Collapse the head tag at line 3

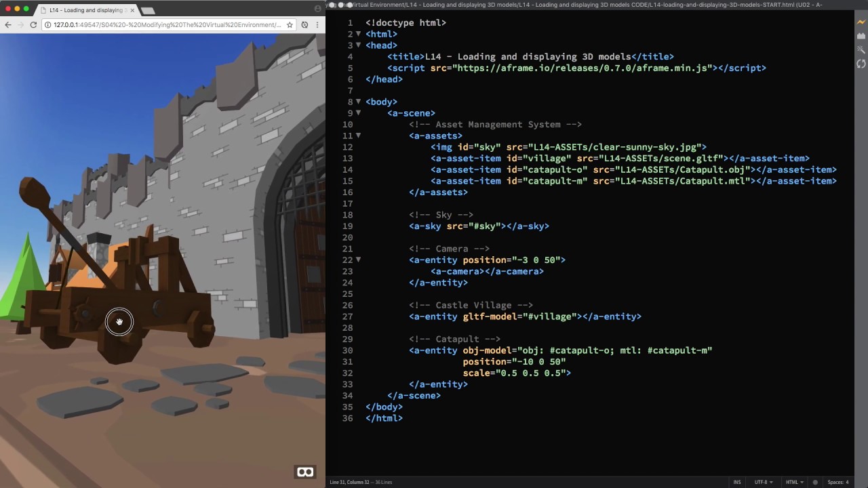(x=358, y=45)
